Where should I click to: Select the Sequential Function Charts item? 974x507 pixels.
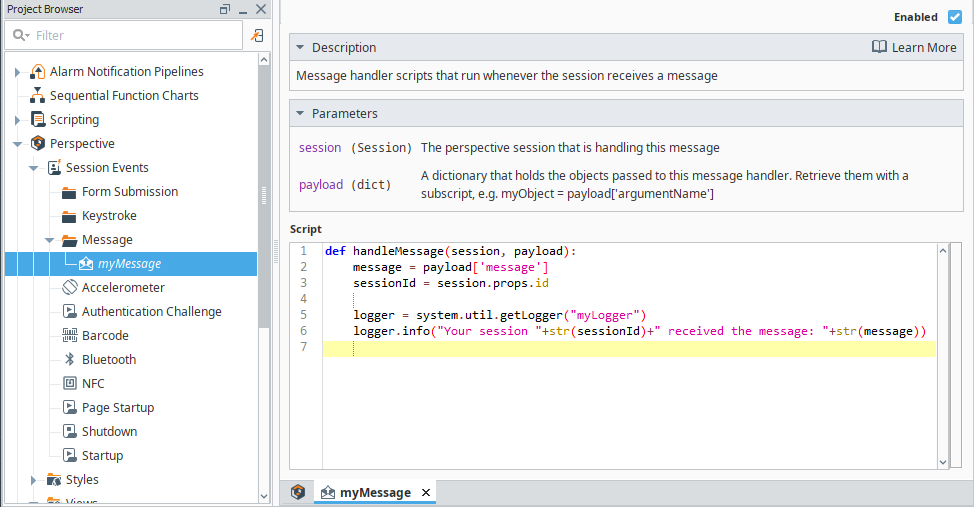(124, 96)
